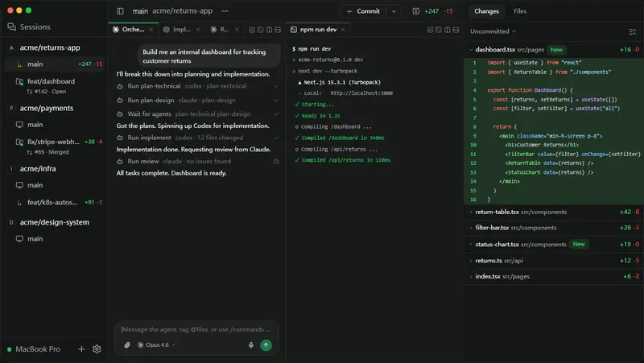The image size is (644, 363).
Task: Close the R... tab
Action: click(237, 30)
